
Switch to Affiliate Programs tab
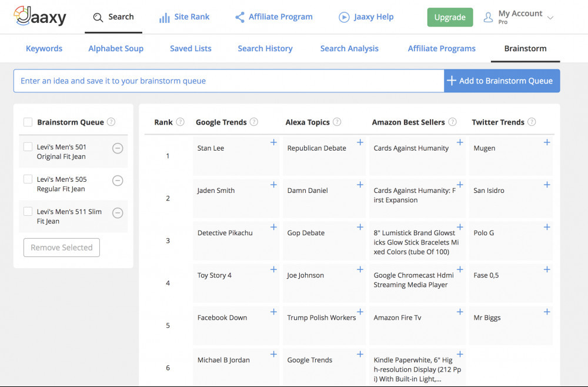tap(442, 48)
